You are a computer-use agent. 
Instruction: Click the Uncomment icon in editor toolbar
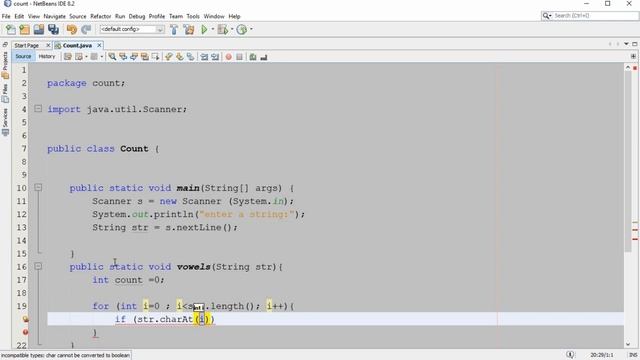[264, 57]
